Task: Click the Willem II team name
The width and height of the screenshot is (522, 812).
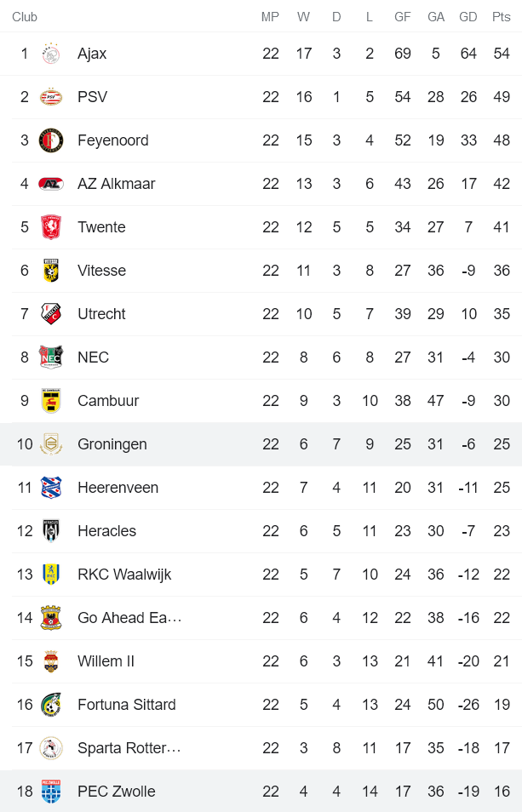Action: pos(106,661)
